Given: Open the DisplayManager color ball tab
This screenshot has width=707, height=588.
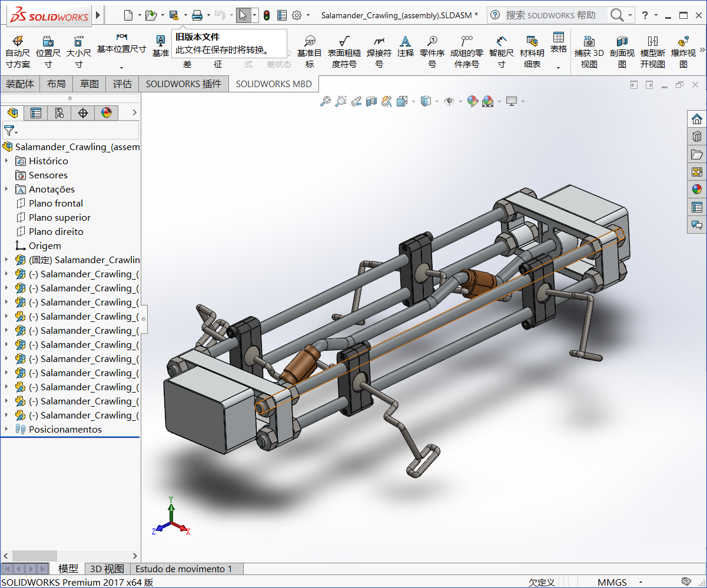Looking at the screenshot, I should pos(107,112).
